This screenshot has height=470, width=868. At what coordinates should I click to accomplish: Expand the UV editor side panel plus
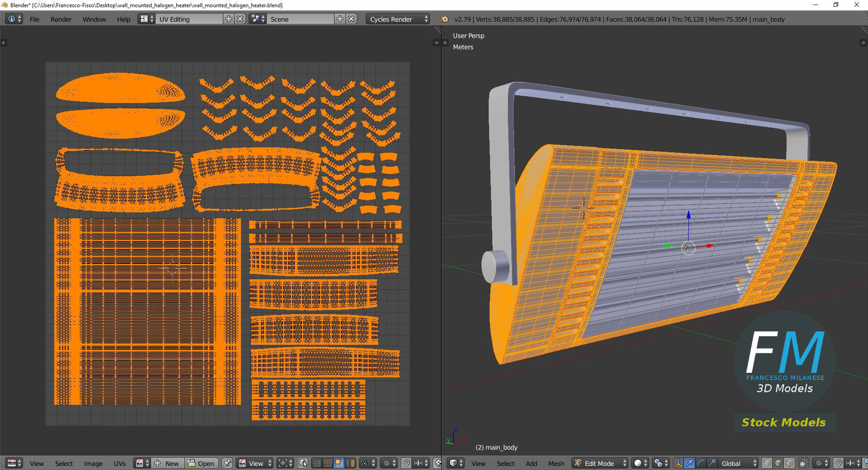pos(436,42)
